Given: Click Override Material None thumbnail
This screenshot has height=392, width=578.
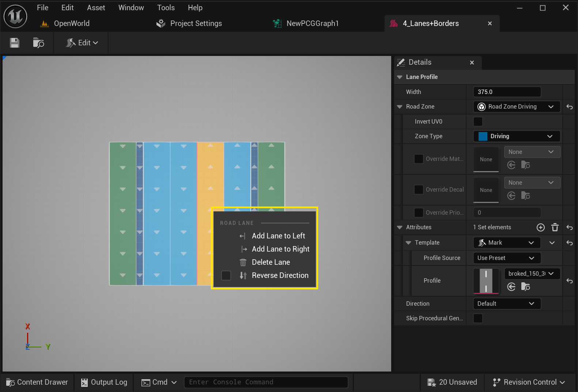Looking at the screenshot, I should 486,159.
